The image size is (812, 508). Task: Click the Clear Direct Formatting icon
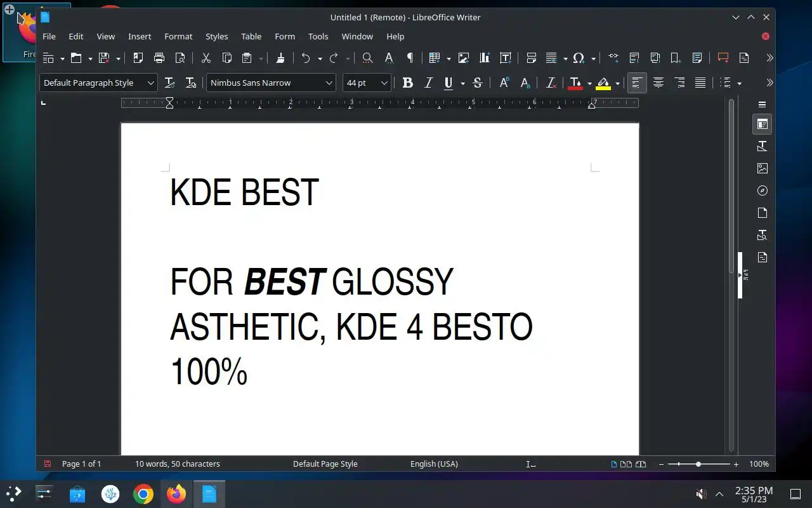tap(551, 83)
